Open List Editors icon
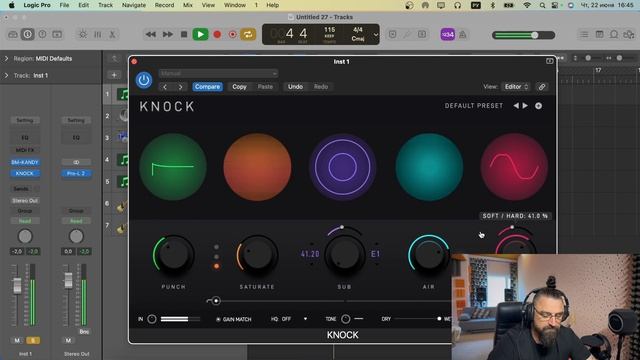 [584, 35]
